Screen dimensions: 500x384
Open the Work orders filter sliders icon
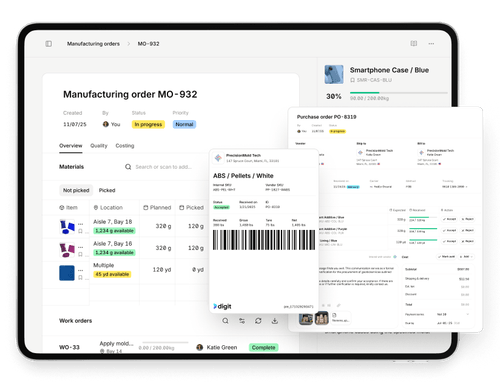coord(242,321)
